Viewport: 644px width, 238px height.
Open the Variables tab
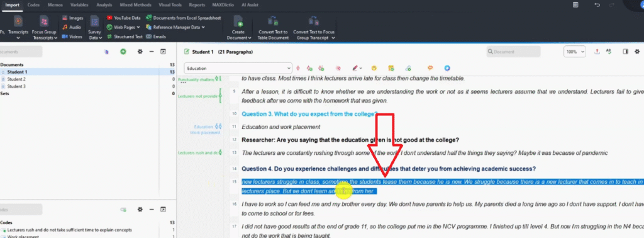pyautogui.click(x=79, y=5)
